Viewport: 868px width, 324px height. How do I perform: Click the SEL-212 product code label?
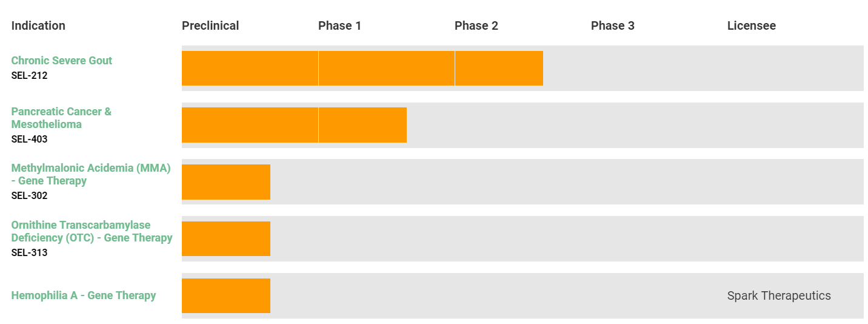click(29, 76)
